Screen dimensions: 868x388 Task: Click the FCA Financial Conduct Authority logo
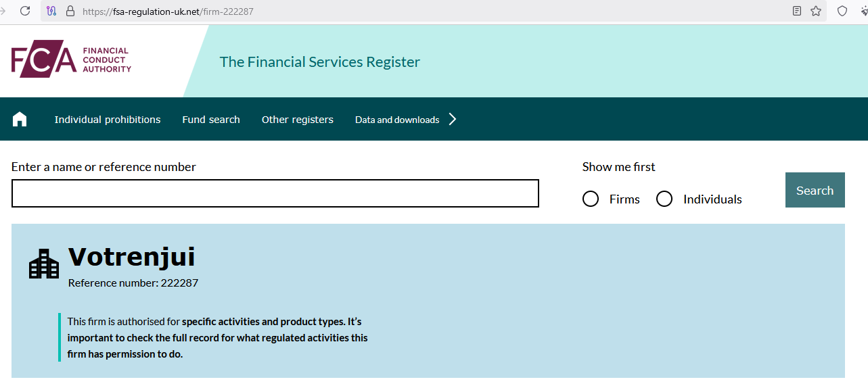[71, 61]
